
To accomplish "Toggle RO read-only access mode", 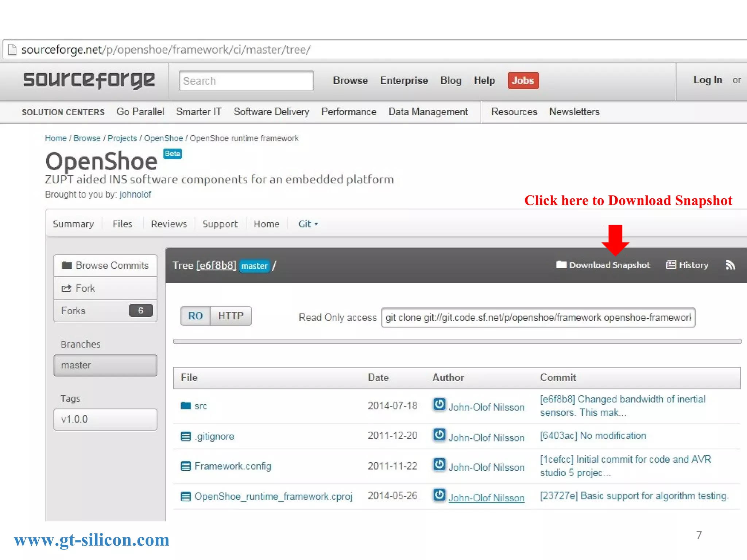I will 195,316.
